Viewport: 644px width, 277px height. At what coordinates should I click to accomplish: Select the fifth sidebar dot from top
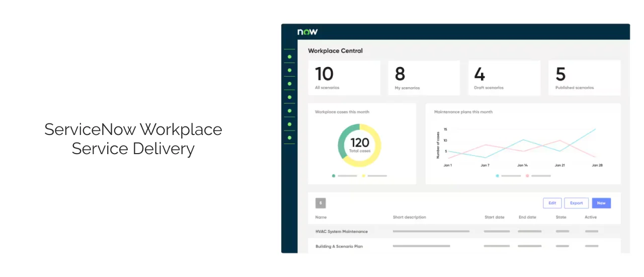point(289,110)
